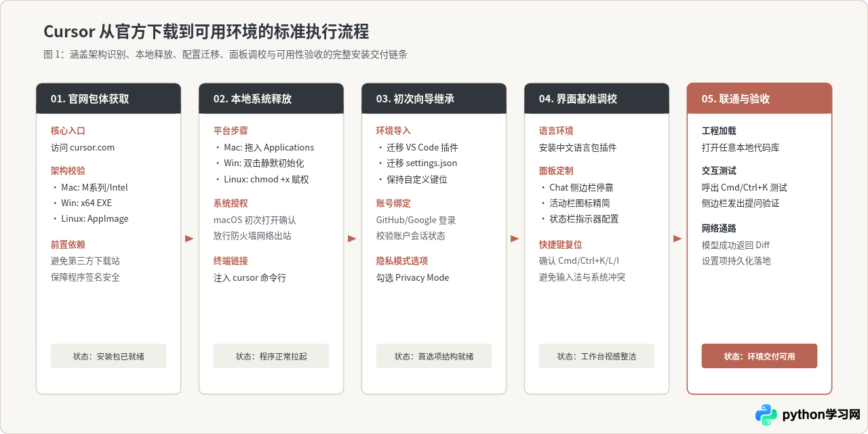
Task: Click the '校验账户会话状态' line
Action: 411,236
